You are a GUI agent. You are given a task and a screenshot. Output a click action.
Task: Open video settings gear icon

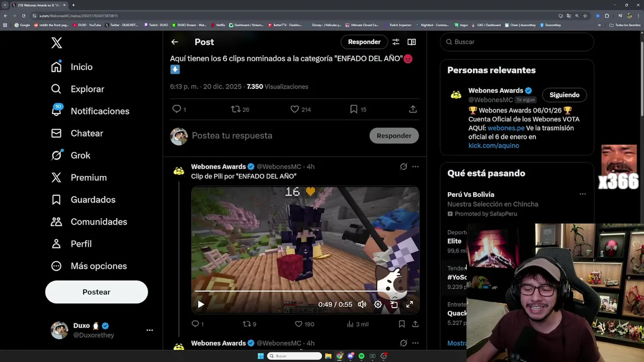click(378, 304)
